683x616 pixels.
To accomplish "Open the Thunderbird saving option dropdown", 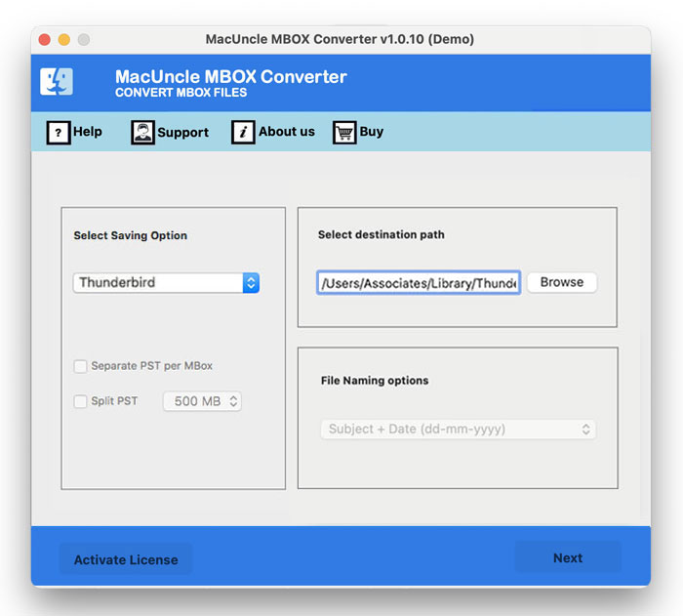I will pyautogui.click(x=167, y=283).
